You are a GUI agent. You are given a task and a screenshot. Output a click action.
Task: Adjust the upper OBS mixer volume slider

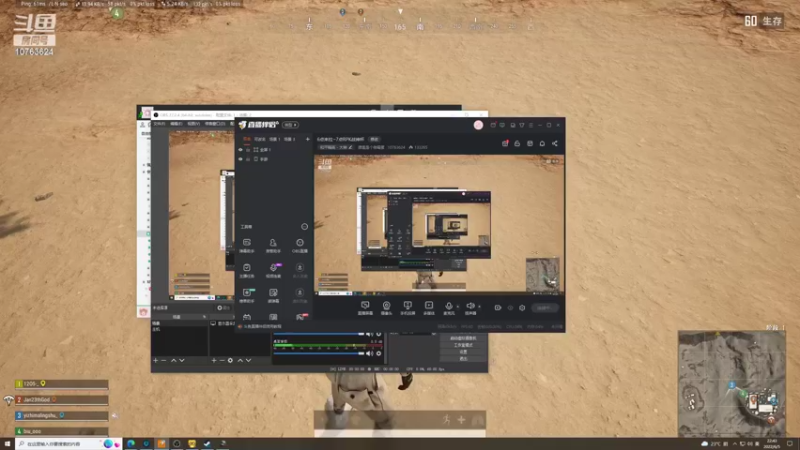(318, 334)
